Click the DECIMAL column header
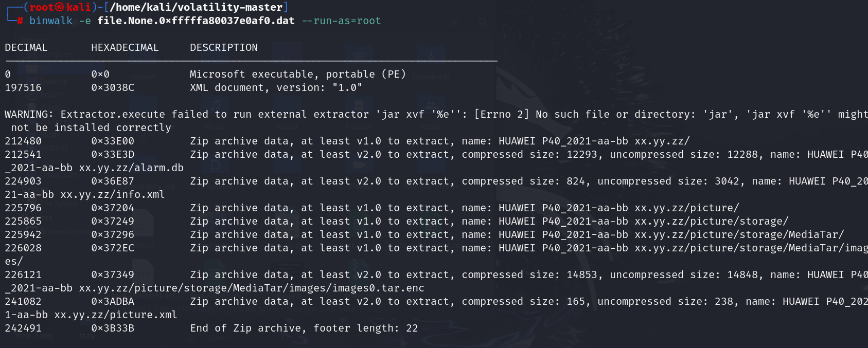 26,47
